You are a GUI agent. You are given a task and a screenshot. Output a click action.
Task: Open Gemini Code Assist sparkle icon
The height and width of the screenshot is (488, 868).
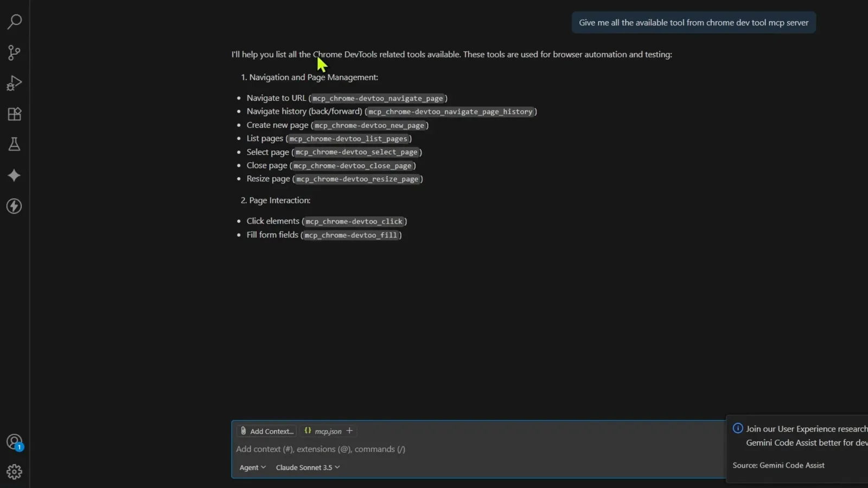[15, 175]
